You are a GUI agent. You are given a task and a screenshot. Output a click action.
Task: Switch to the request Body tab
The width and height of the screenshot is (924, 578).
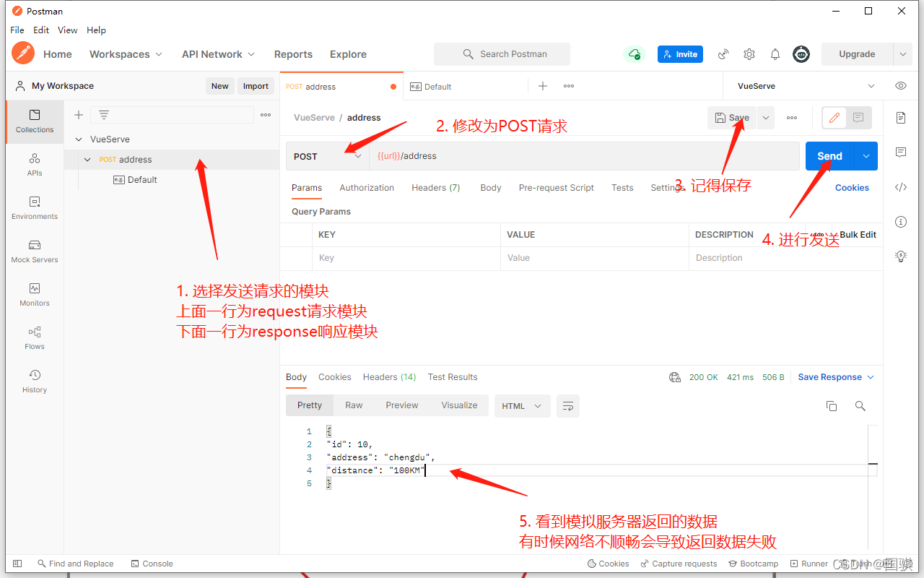pos(491,188)
